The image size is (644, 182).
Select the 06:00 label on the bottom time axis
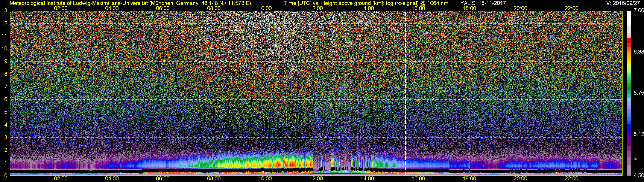(163, 179)
